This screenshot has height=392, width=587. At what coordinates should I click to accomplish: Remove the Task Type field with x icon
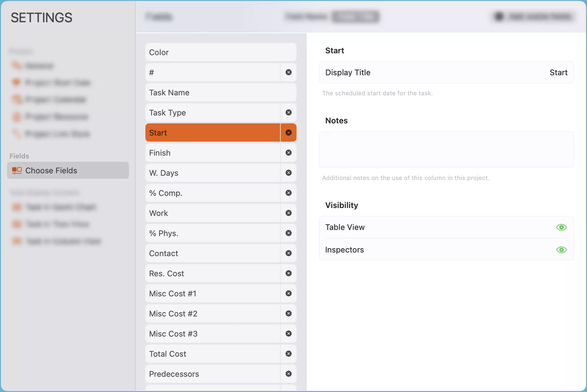click(x=288, y=113)
